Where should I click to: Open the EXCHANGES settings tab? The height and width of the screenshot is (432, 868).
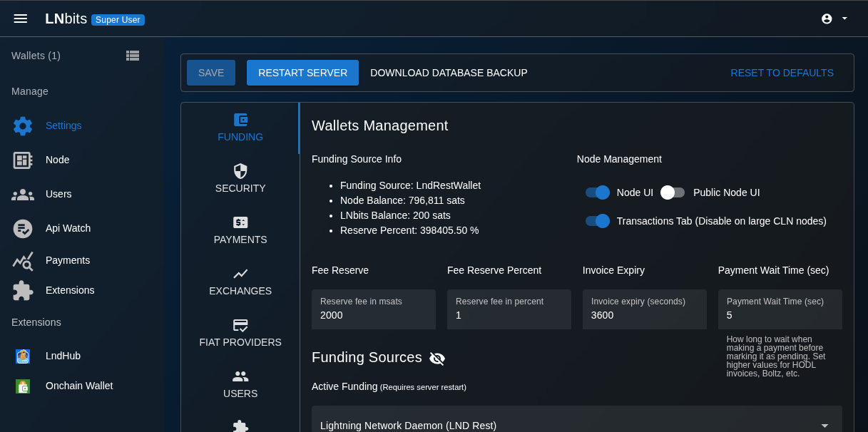[240, 281]
